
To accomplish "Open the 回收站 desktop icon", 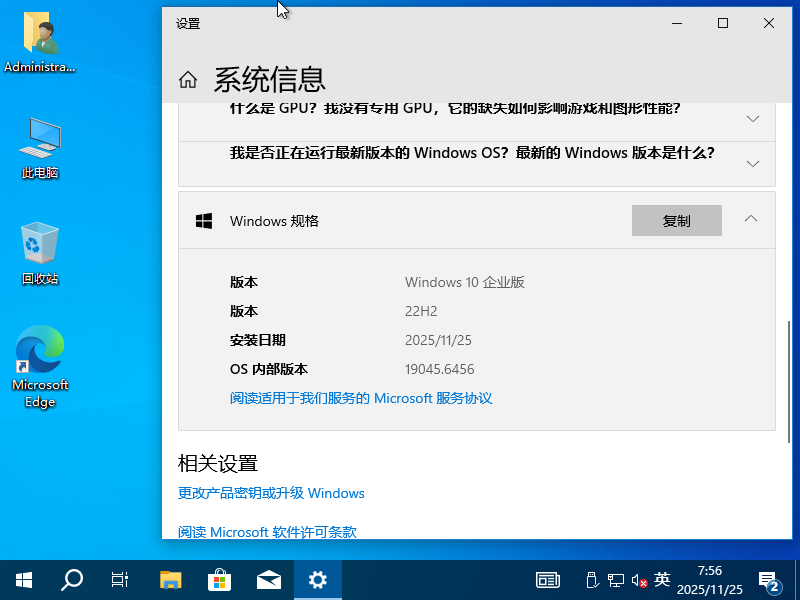I will pos(40,243).
